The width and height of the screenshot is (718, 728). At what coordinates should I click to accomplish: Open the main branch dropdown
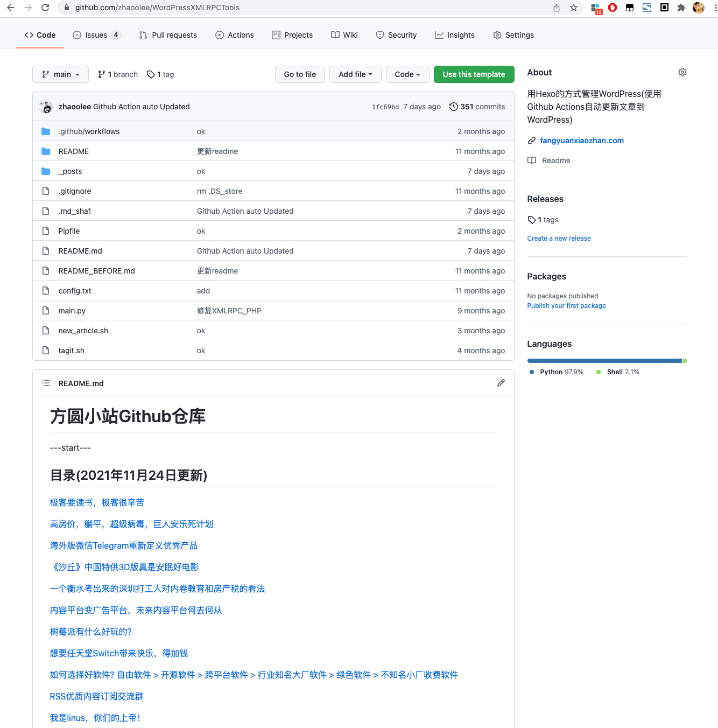pos(60,74)
